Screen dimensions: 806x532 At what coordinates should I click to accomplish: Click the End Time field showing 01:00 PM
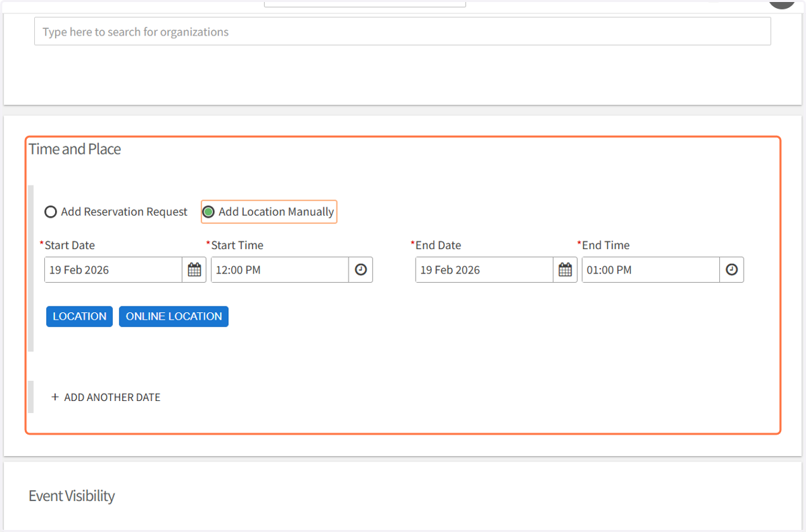(651, 270)
